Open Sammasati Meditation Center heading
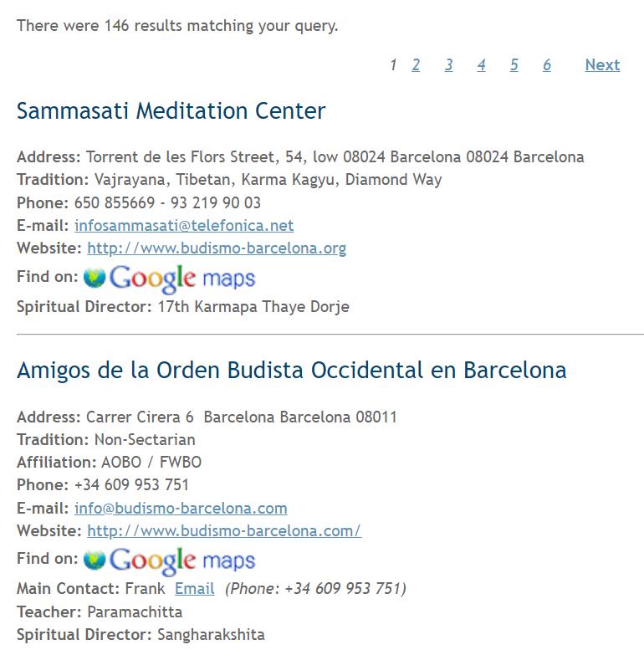 [171, 111]
